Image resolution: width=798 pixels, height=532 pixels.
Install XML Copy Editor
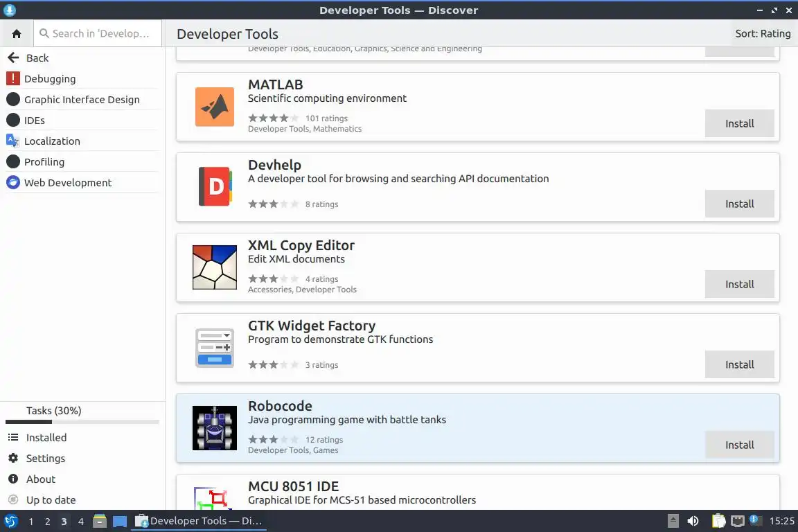point(740,284)
